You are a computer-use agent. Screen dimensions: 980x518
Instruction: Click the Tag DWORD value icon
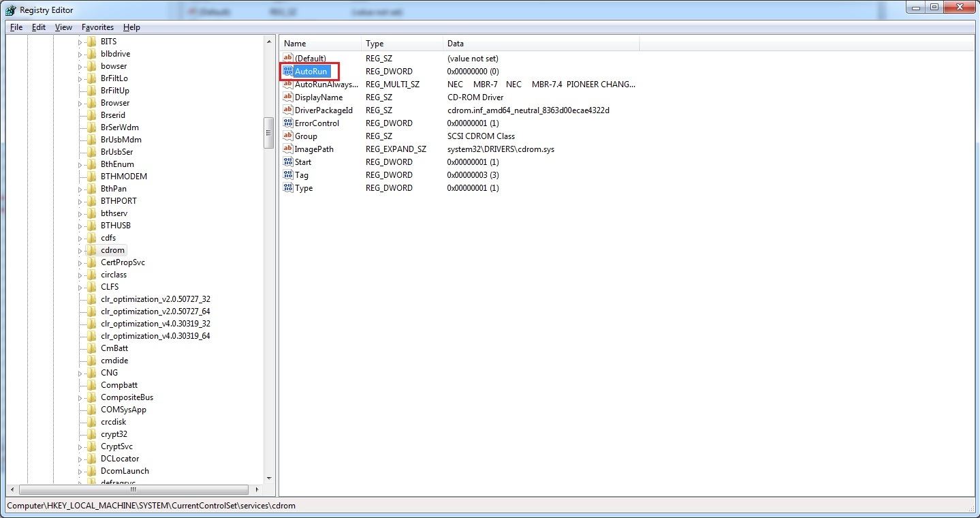pos(287,174)
